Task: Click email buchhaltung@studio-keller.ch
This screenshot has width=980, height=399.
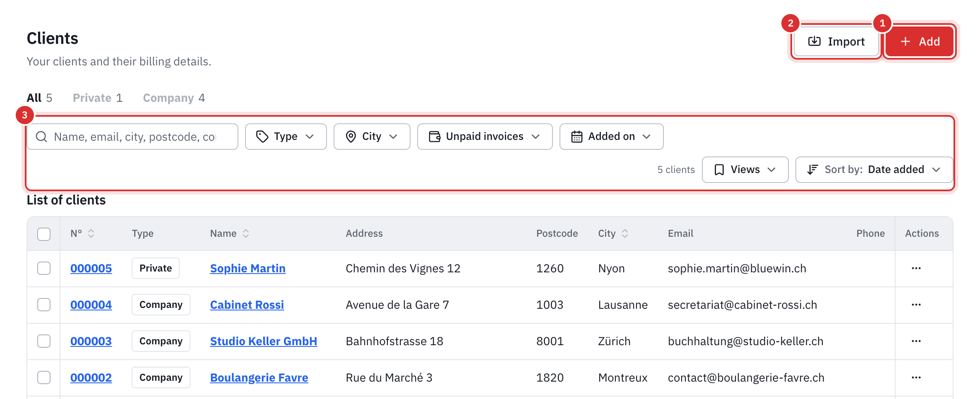Action: (x=746, y=341)
